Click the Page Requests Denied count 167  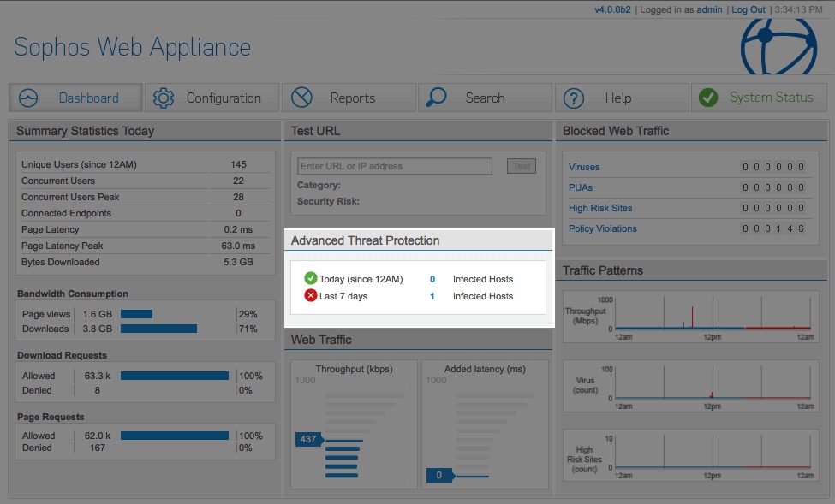click(98, 448)
